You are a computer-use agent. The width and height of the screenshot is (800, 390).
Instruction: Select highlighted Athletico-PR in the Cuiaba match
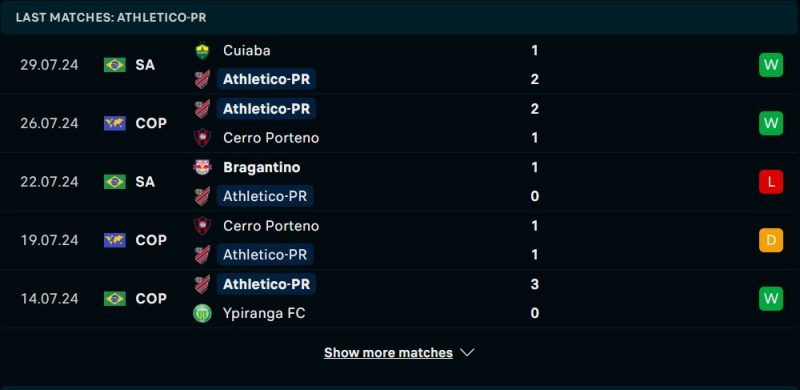pyautogui.click(x=266, y=79)
